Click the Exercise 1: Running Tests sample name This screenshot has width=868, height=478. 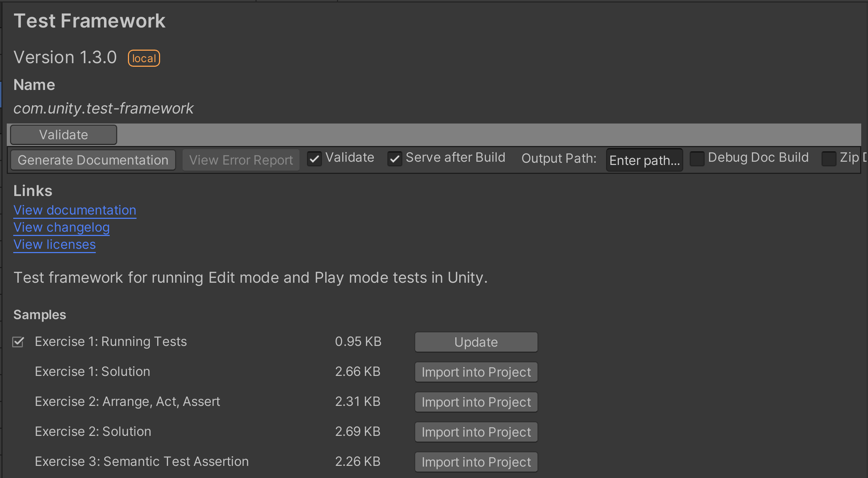111,342
